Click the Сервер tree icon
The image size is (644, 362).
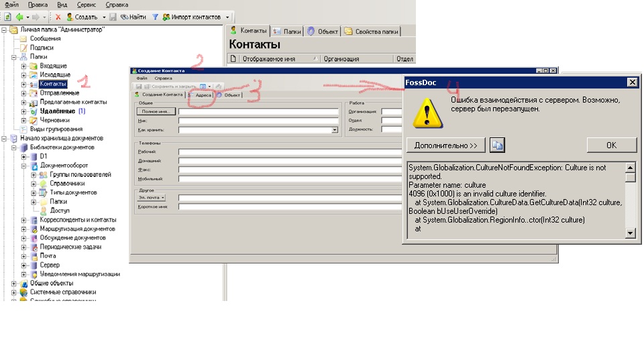[x=34, y=265]
